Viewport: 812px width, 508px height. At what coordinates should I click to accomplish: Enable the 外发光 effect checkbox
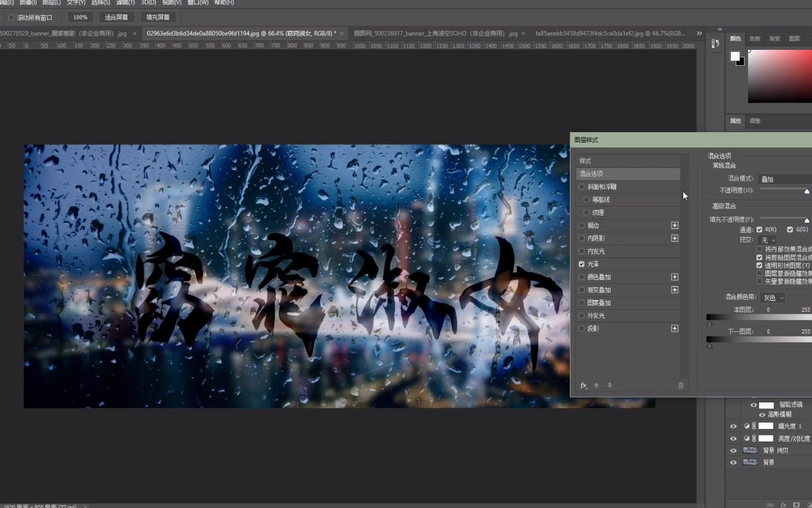pyautogui.click(x=582, y=316)
